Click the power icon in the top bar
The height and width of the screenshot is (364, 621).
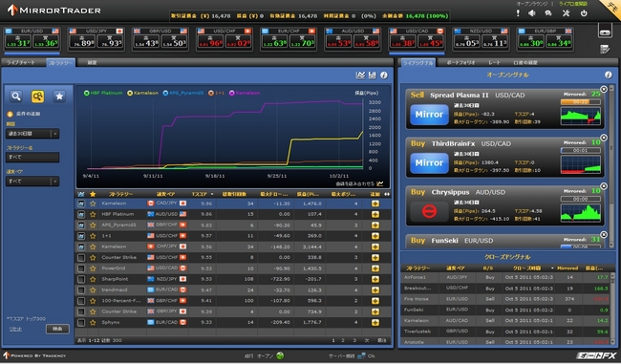[x=584, y=13]
